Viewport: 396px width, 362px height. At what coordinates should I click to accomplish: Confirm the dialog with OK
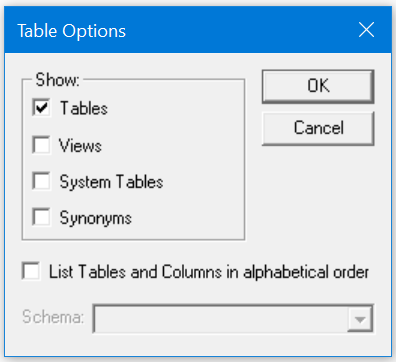[x=318, y=86]
